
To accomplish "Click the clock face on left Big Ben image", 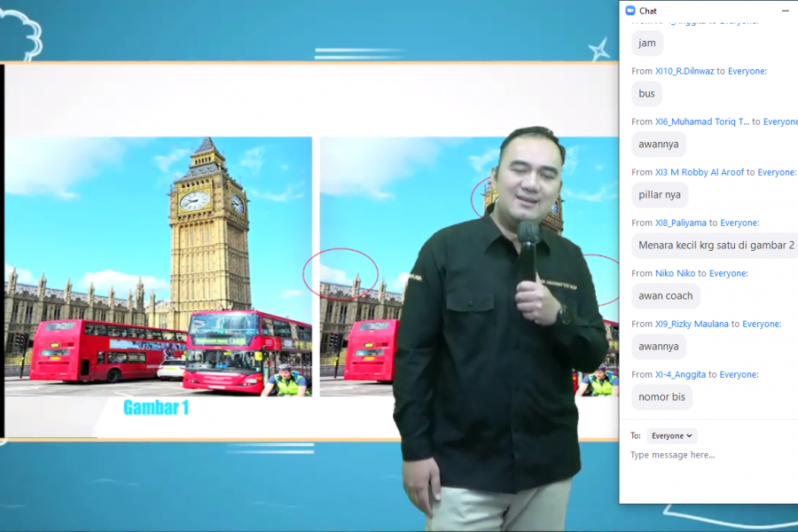I will pos(194,200).
